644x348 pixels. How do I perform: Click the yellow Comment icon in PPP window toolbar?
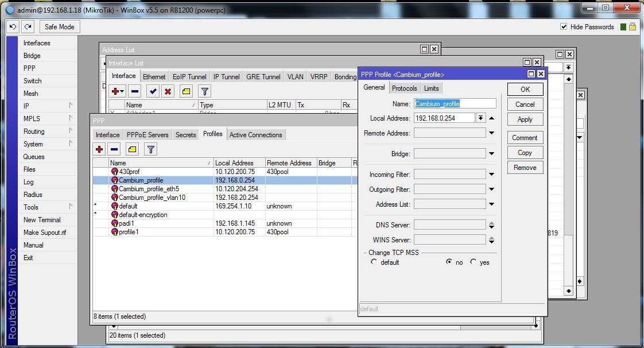[x=132, y=149]
